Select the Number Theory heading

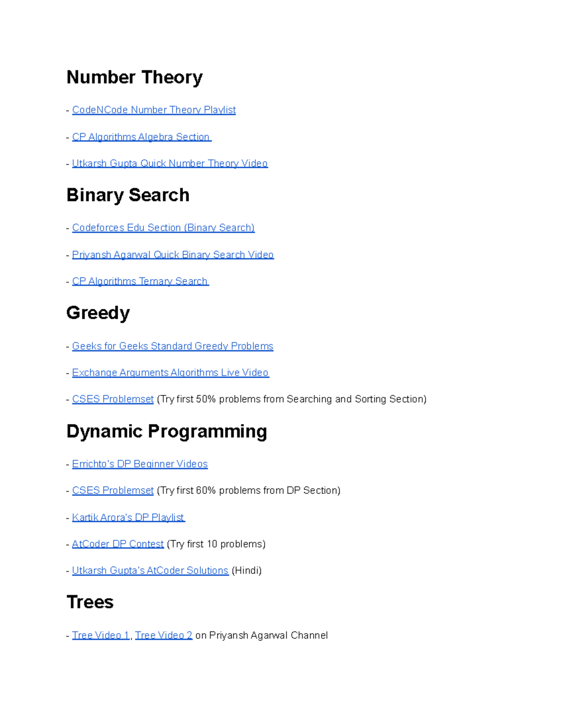click(x=135, y=77)
